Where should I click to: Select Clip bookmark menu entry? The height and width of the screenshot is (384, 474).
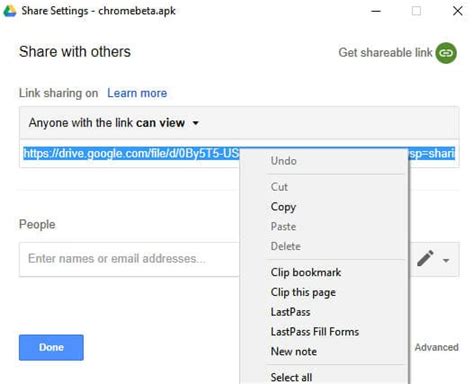(x=306, y=272)
